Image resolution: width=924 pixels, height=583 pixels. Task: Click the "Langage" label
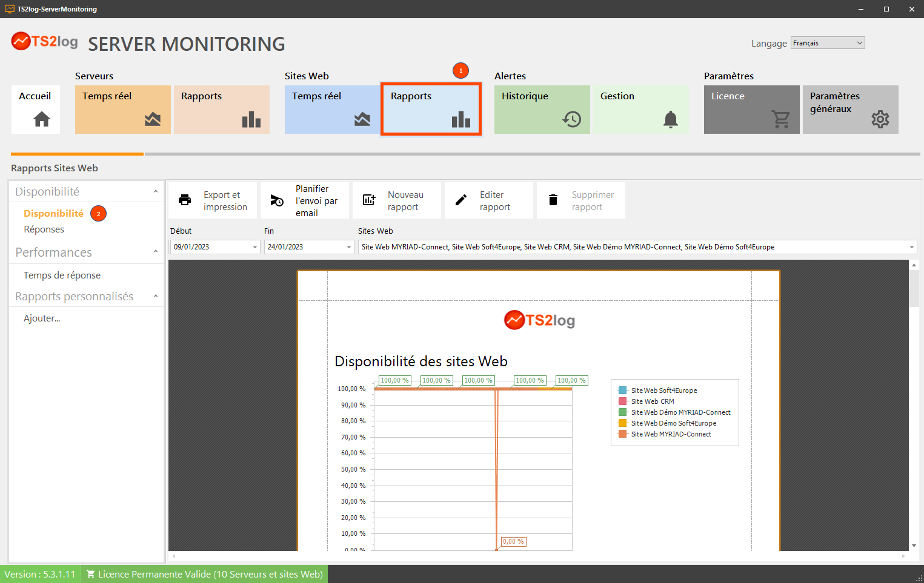pyautogui.click(x=769, y=44)
